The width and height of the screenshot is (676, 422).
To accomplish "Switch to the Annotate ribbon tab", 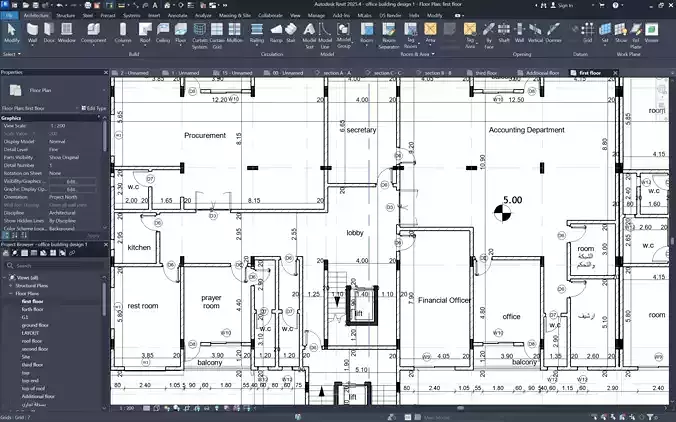I will (178, 16).
